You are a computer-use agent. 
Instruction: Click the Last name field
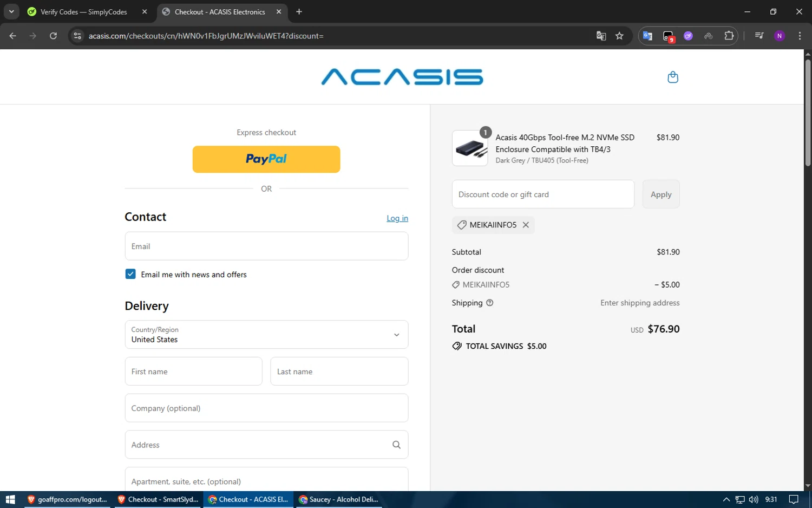(339, 371)
